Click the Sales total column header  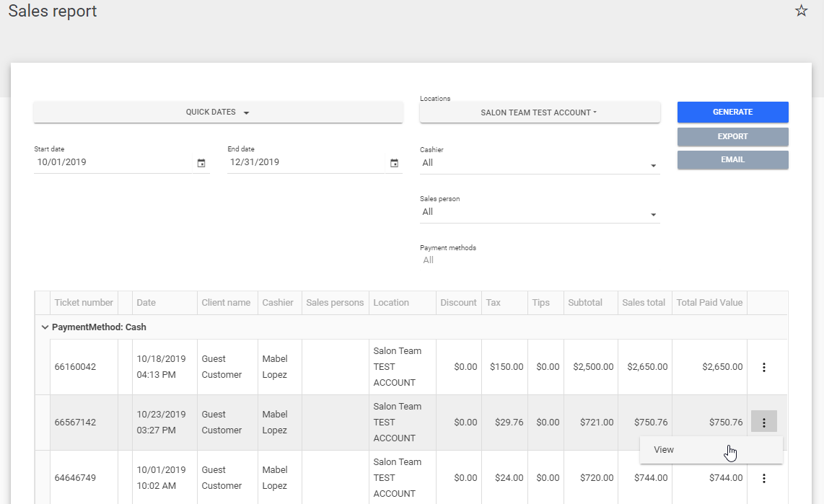click(644, 303)
